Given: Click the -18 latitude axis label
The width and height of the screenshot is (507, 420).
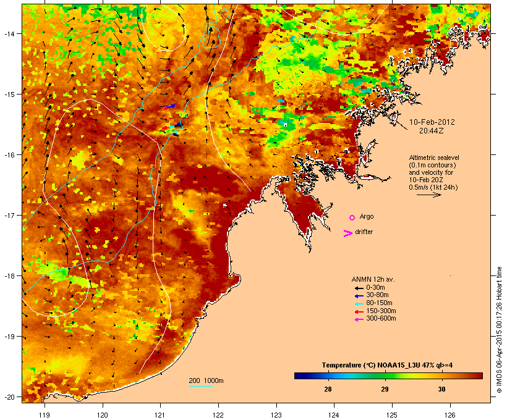Looking at the screenshot, I should pyautogui.click(x=9, y=276).
